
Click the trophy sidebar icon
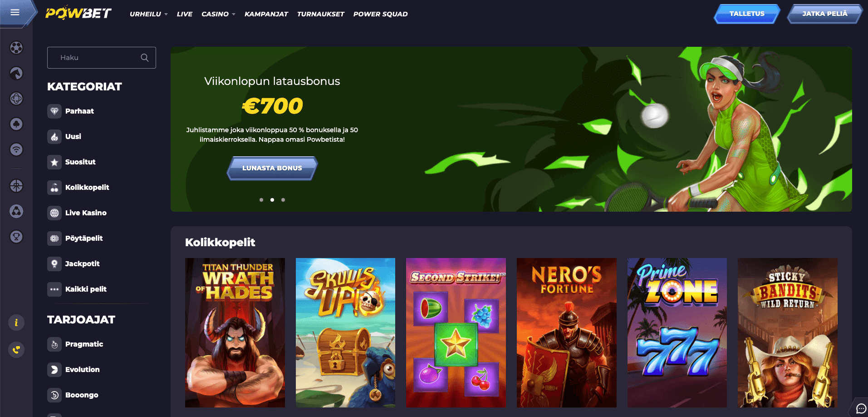click(x=16, y=237)
